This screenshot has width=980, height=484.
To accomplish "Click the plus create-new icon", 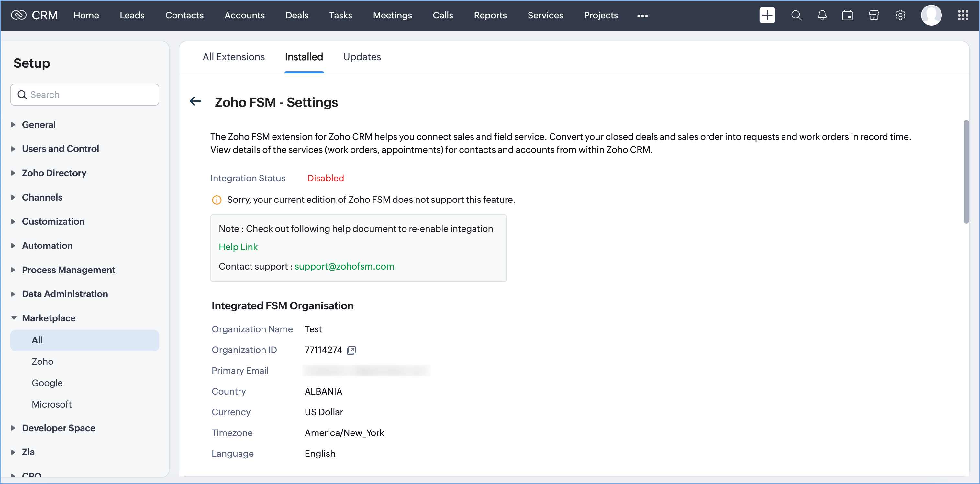I will coord(767,15).
